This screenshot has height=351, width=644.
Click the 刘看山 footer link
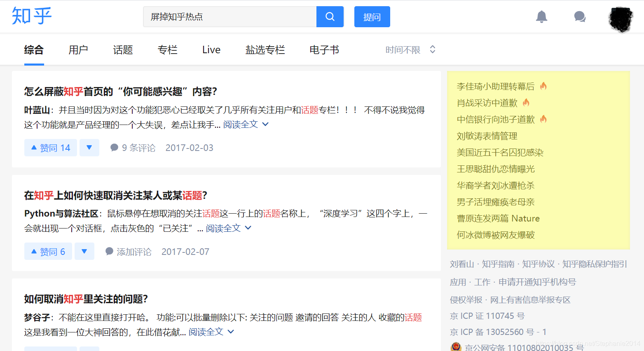click(x=462, y=264)
